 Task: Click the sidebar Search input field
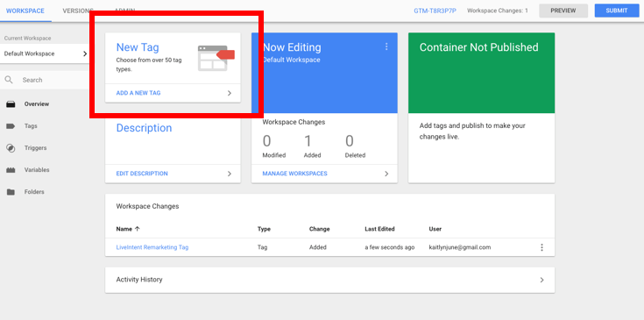[x=45, y=80]
